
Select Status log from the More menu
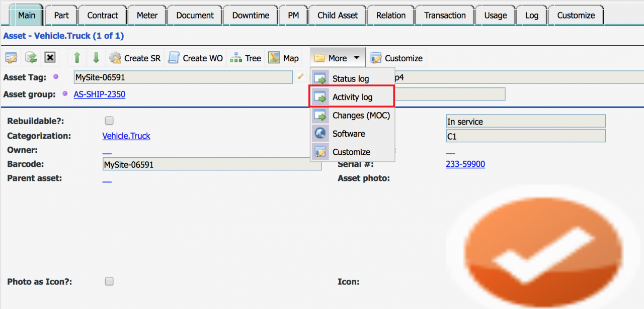click(x=352, y=79)
